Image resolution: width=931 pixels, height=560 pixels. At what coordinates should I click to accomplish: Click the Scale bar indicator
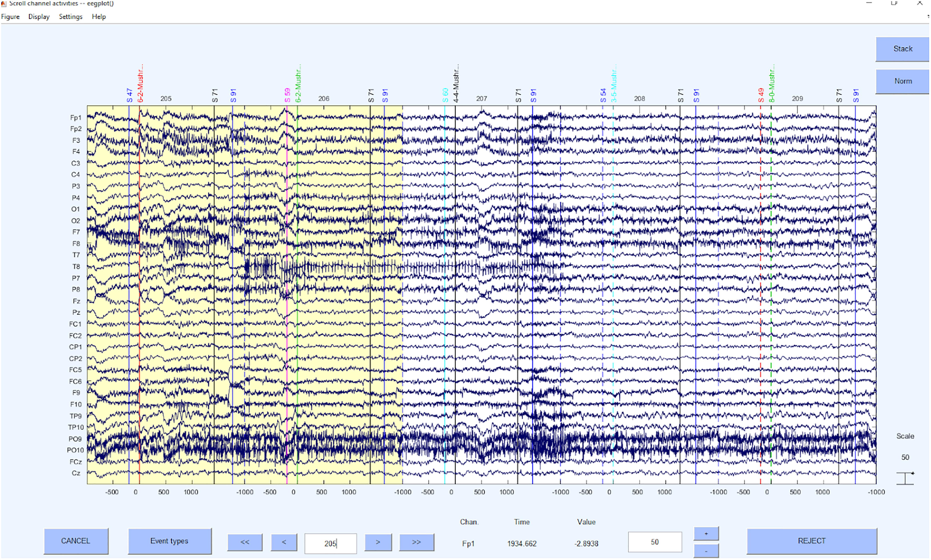coord(905,479)
